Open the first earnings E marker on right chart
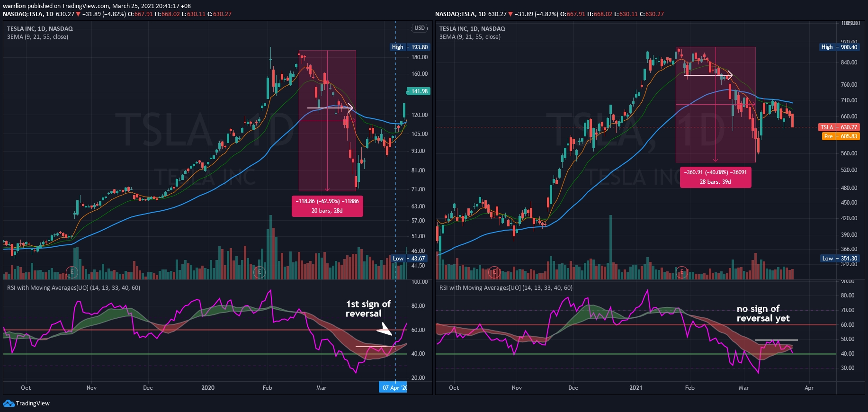This screenshot has height=412, width=868. point(494,272)
